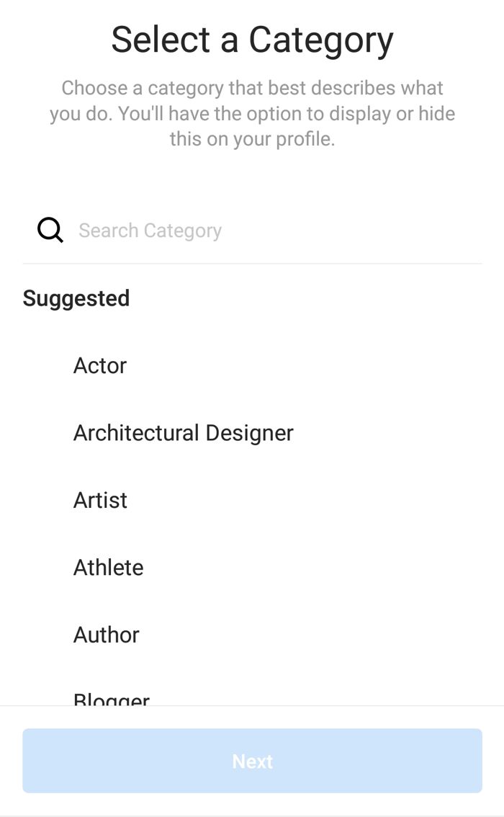Continue with the light blue bottom button
The height and width of the screenshot is (817, 504).
(x=252, y=761)
